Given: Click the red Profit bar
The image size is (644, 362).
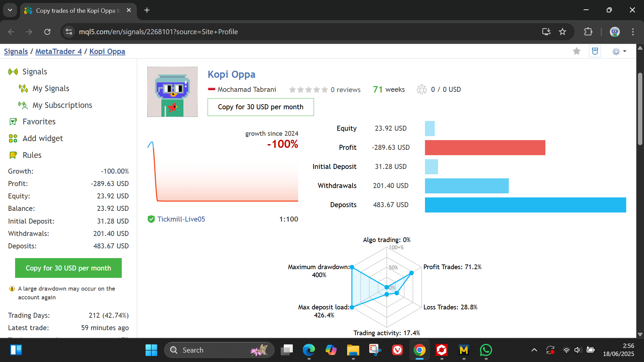Looking at the screenshot, I should (x=485, y=148).
